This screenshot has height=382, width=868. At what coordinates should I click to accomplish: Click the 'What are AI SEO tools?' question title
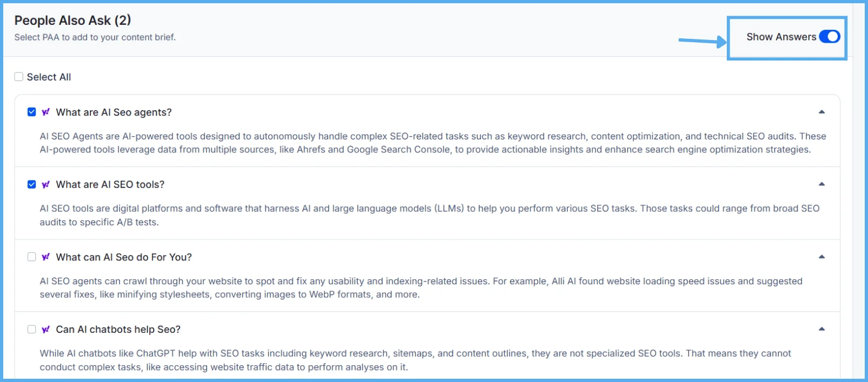coord(110,185)
